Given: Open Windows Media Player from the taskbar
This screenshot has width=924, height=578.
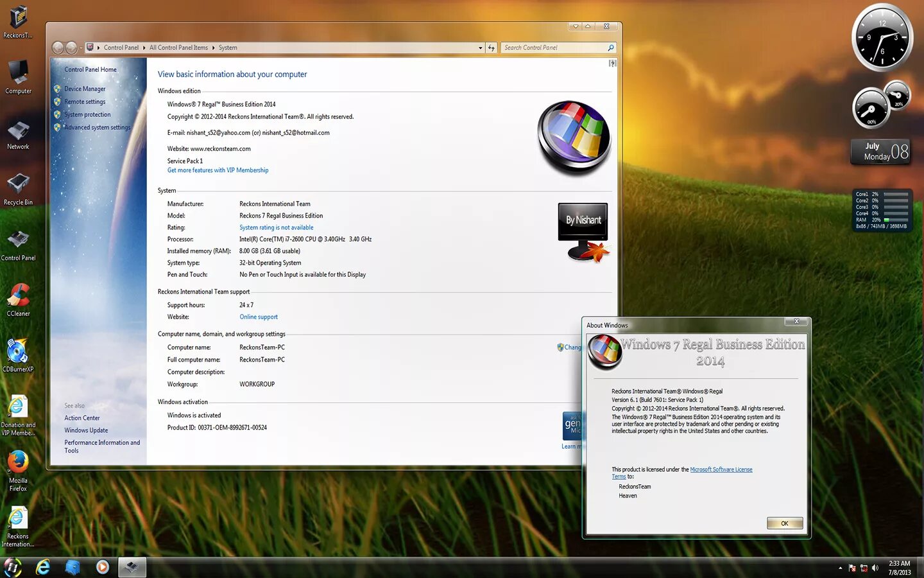Looking at the screenshot, I should pyautogui.click(x=103, y=567).
